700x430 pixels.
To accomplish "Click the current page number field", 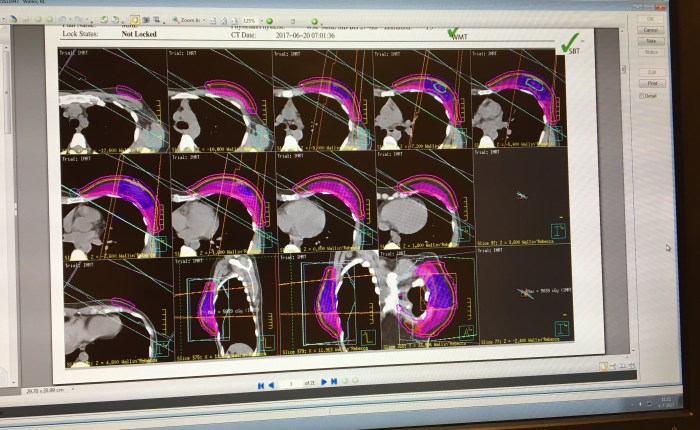I will (x=291, y=384).
